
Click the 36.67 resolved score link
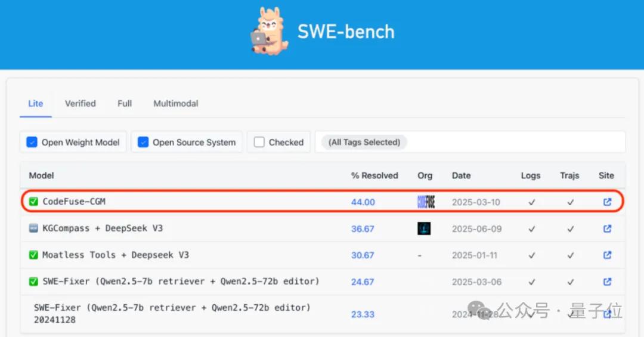[x=363, y=228]
